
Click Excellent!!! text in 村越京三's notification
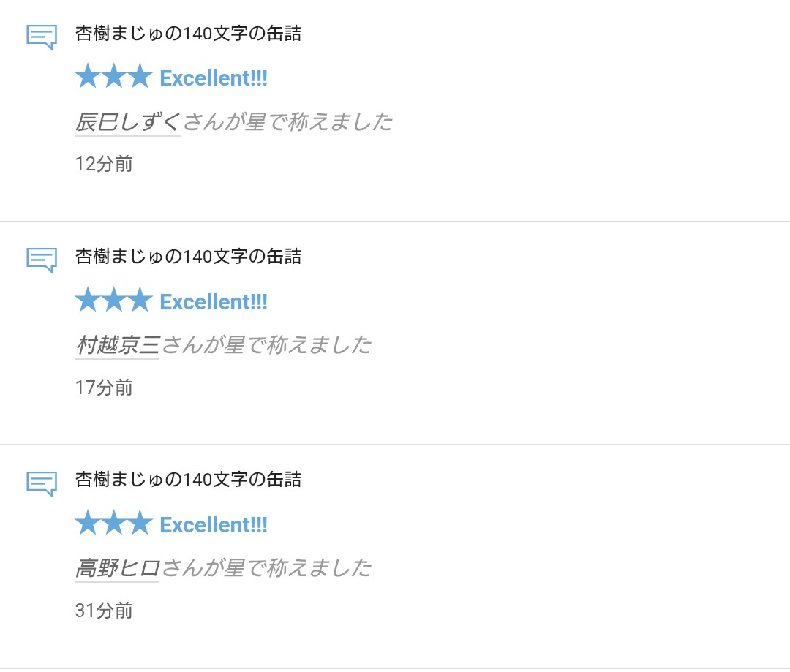(x=214, y=301)
